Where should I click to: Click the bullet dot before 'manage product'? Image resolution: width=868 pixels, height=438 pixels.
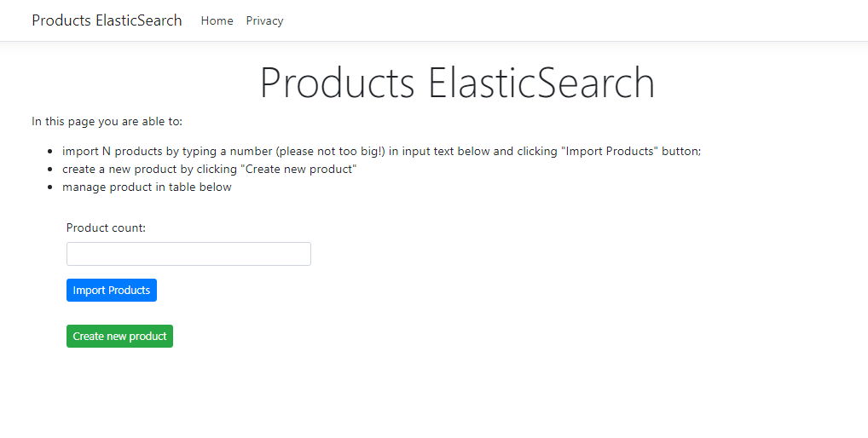click(51, 187)
